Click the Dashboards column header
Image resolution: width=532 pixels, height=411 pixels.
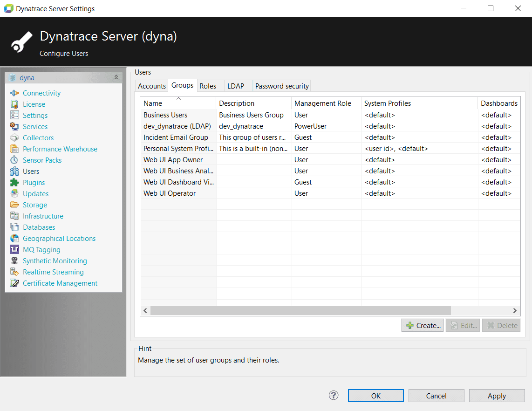click(x=499, y=103)
